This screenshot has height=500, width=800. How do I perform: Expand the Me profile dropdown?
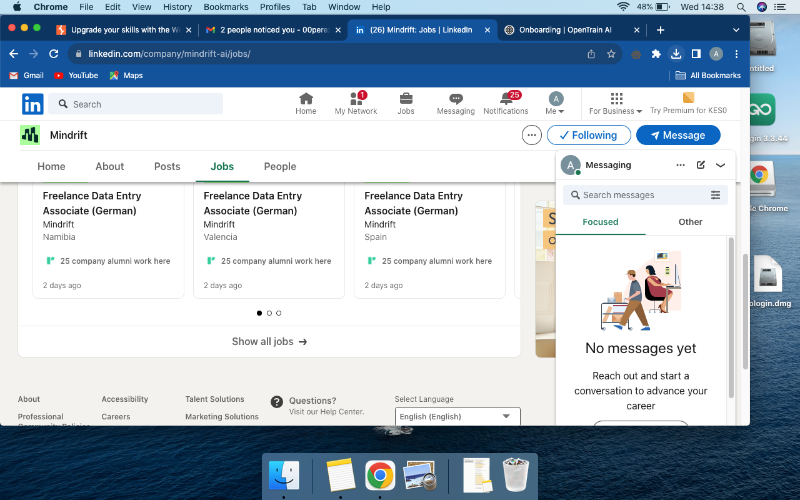(x=556, y=104)
